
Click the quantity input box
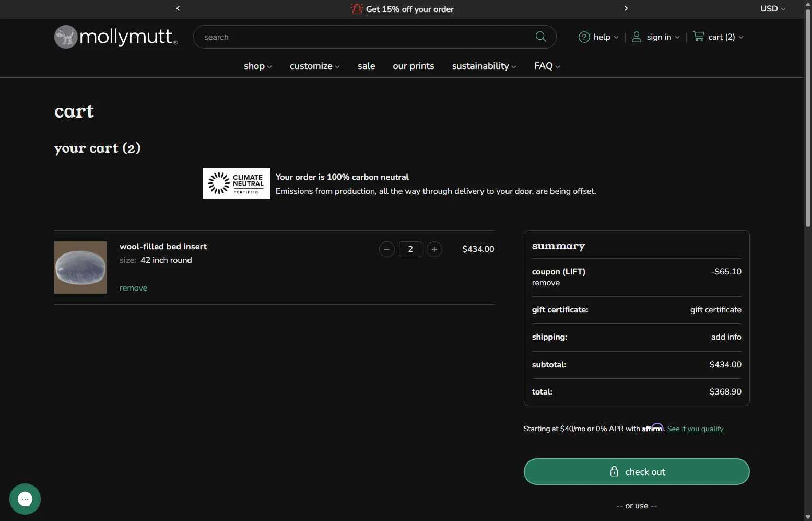(410, 249)
